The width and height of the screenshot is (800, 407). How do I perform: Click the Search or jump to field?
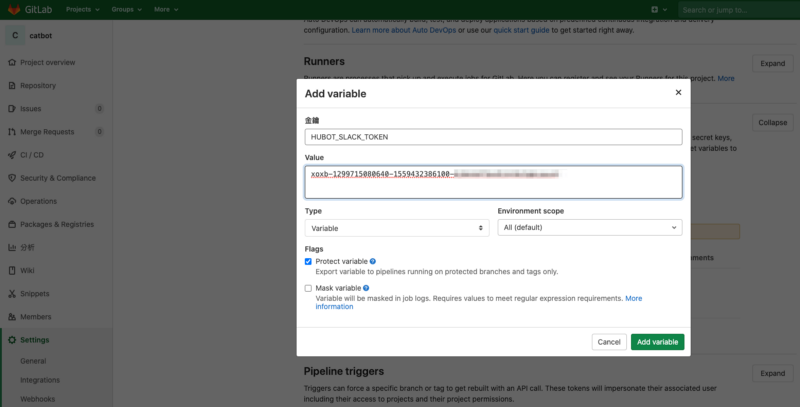pos(739,9)
